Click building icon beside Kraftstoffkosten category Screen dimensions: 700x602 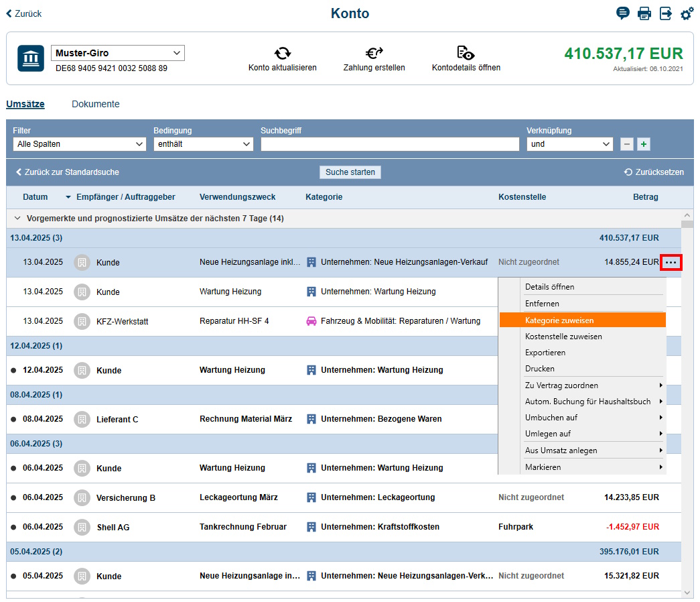[x=311, y=526]
